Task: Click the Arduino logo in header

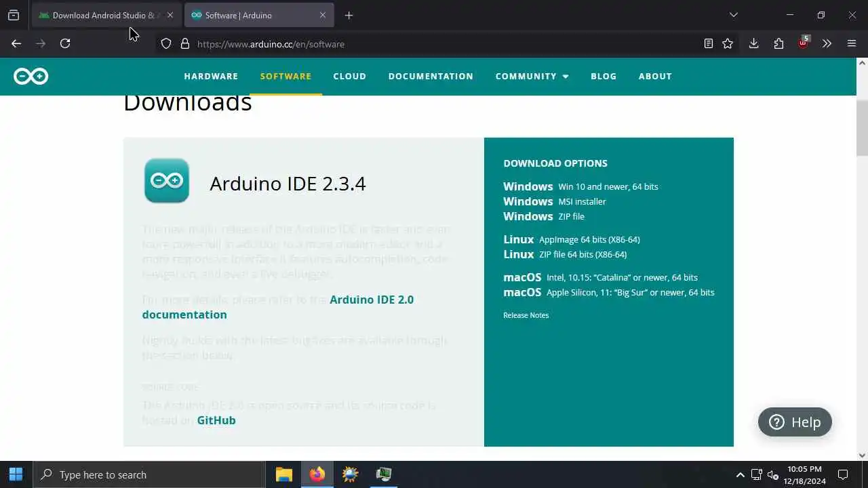Action: tap(31, 76)
